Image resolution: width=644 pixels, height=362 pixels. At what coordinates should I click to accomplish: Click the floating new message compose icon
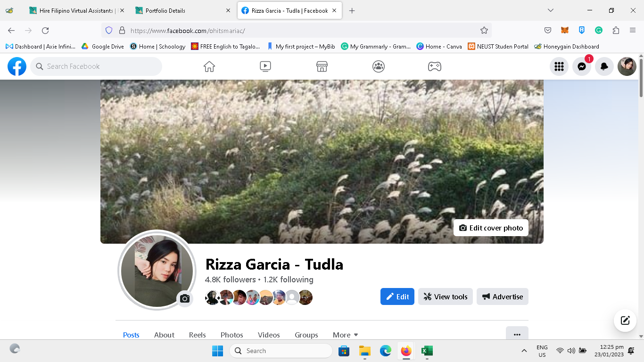tap(625, 321)
